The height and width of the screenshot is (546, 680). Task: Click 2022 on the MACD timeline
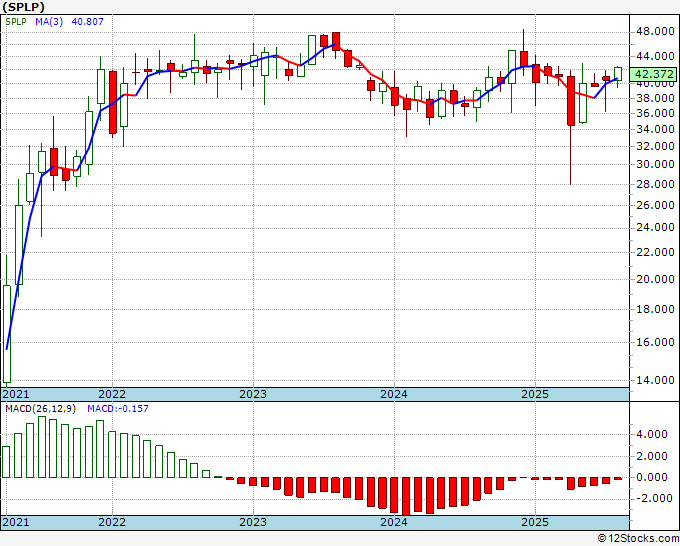pos(112,522)
